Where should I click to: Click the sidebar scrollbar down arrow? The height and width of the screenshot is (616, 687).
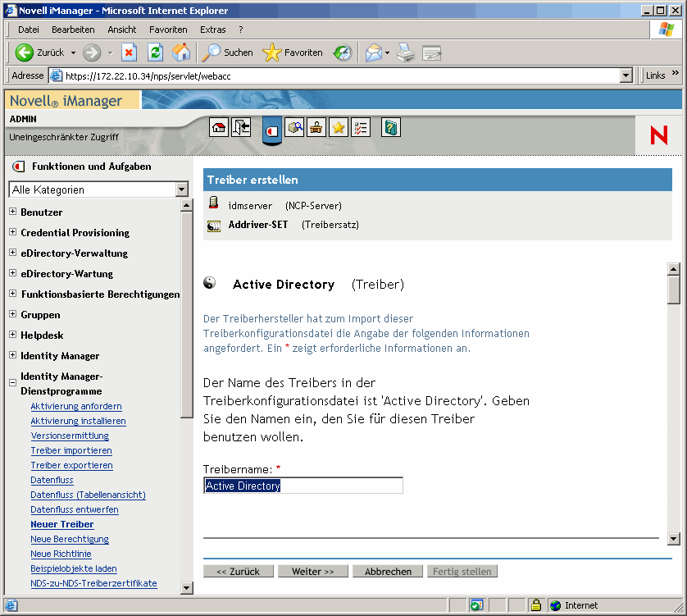186,587
